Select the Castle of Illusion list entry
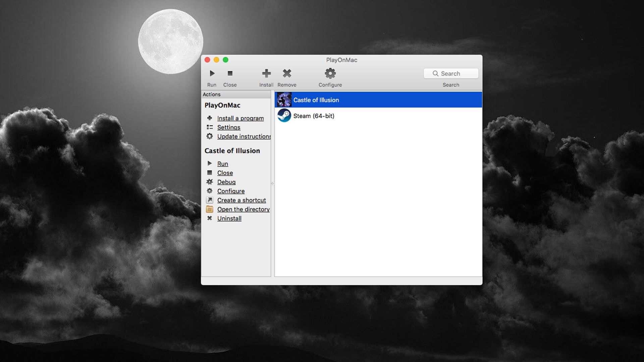Screen dimensions: 644x362 pos(316,100)
